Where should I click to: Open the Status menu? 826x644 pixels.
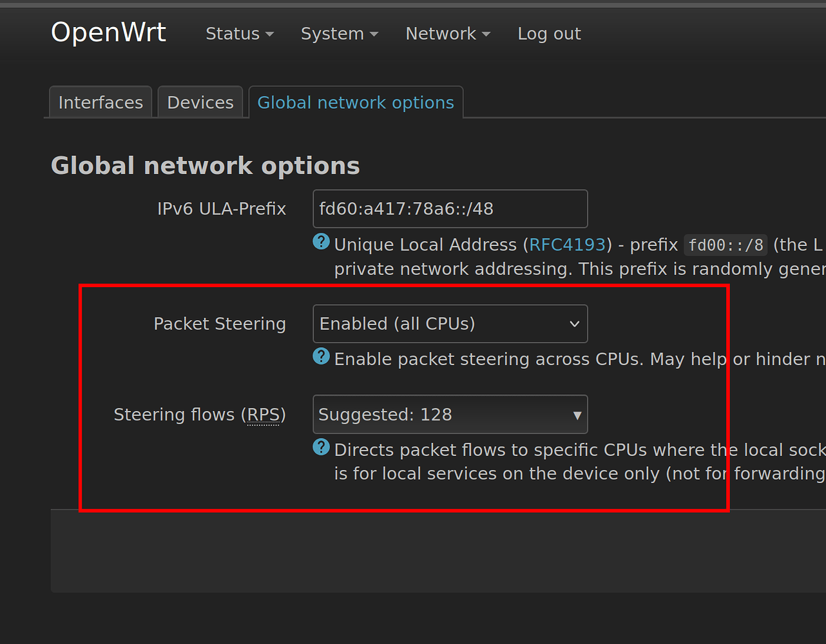[233, 33]
